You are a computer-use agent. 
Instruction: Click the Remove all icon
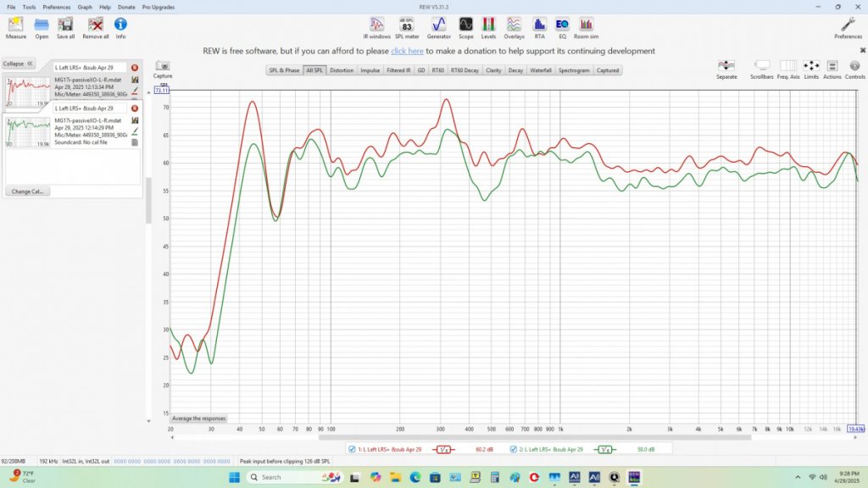(x=95, y=28)
